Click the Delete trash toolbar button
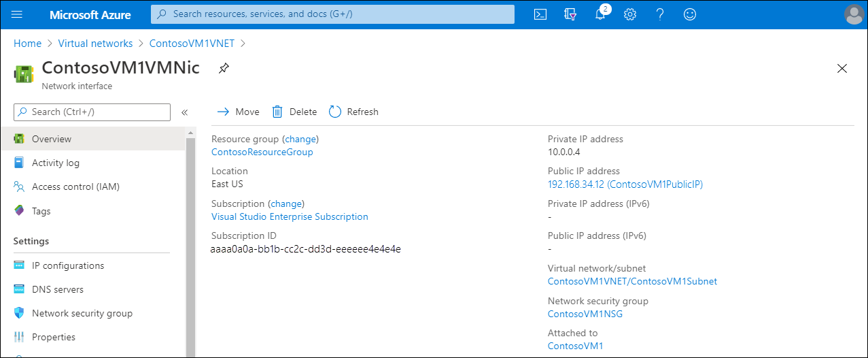868x358 pixels. click(294, 112)
